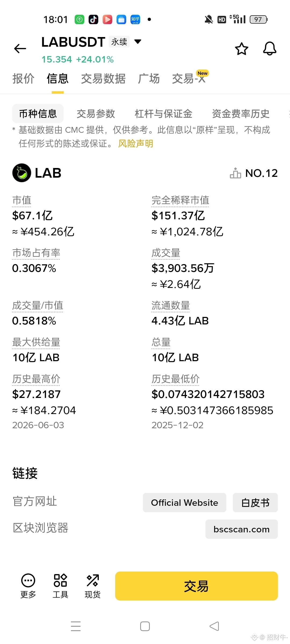Open the 白皮书 whitepaper button
Screen dimensions: 290x644
point(255,503)
